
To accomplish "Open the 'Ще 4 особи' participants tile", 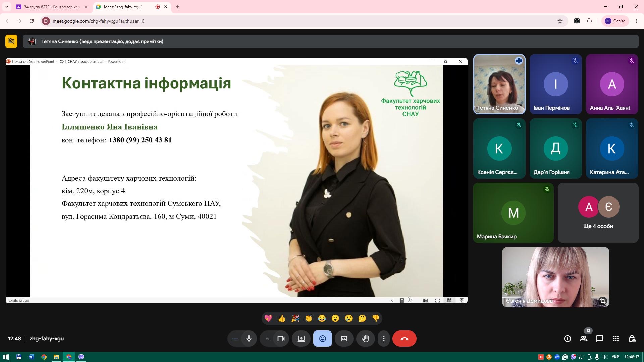I will tap(598, 213).
